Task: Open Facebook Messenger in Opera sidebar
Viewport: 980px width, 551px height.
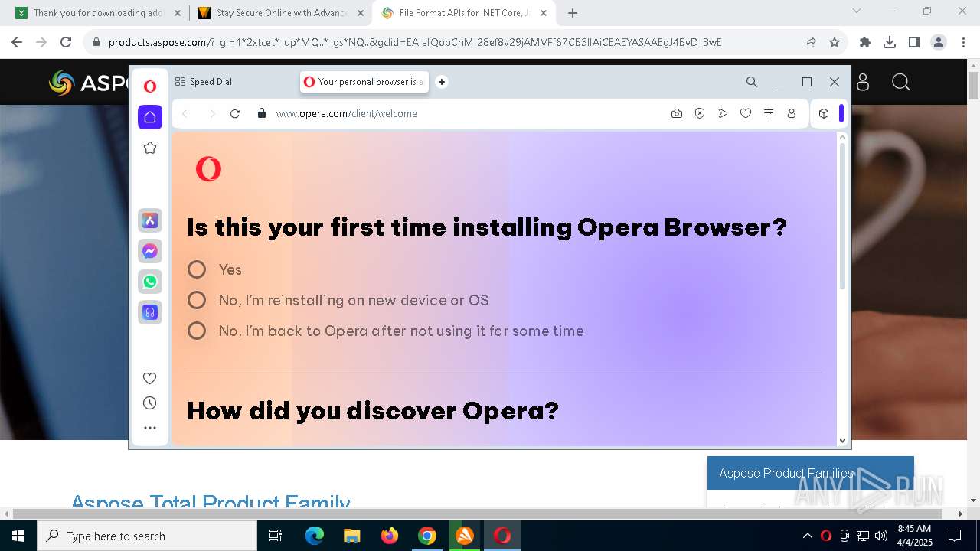Action: click(150, 251)
